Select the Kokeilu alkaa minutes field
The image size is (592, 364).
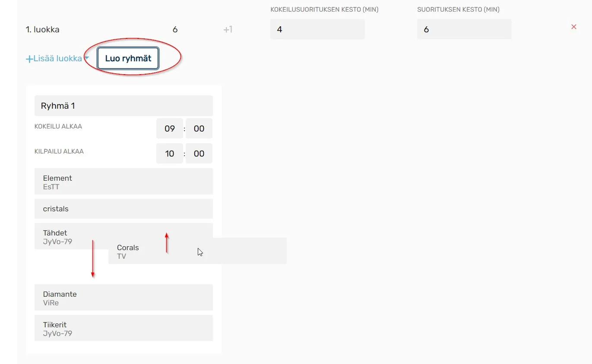(x=199, y=129)
